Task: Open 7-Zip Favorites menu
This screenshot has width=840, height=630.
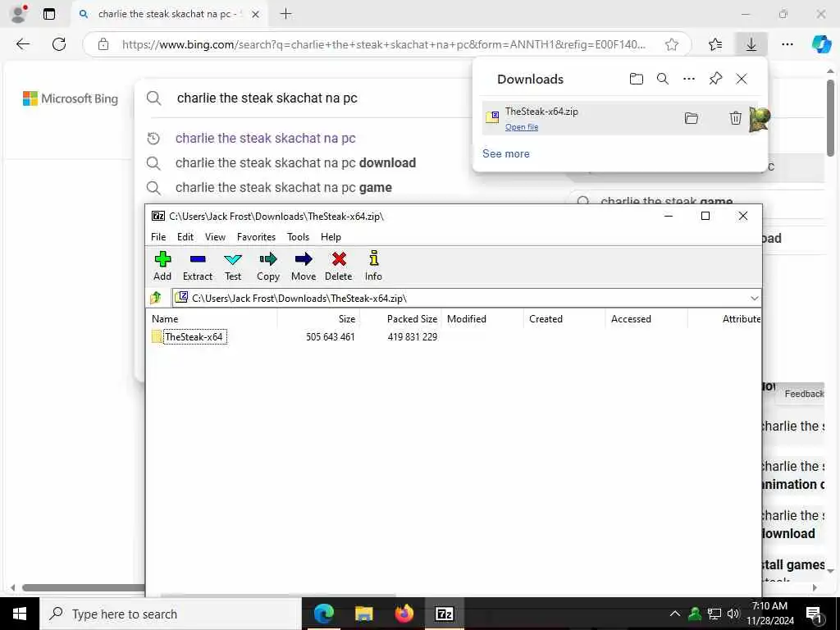Action: pyautogui.click(x=256, y=237)
